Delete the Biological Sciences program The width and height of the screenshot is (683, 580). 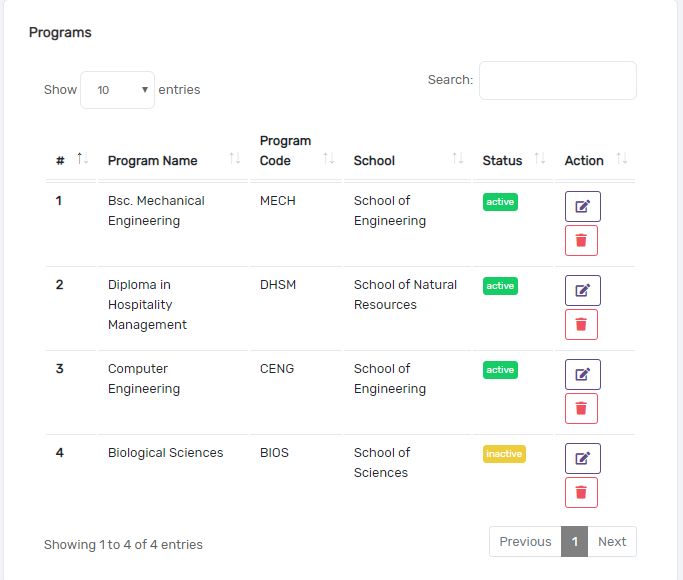pos(582,492)
